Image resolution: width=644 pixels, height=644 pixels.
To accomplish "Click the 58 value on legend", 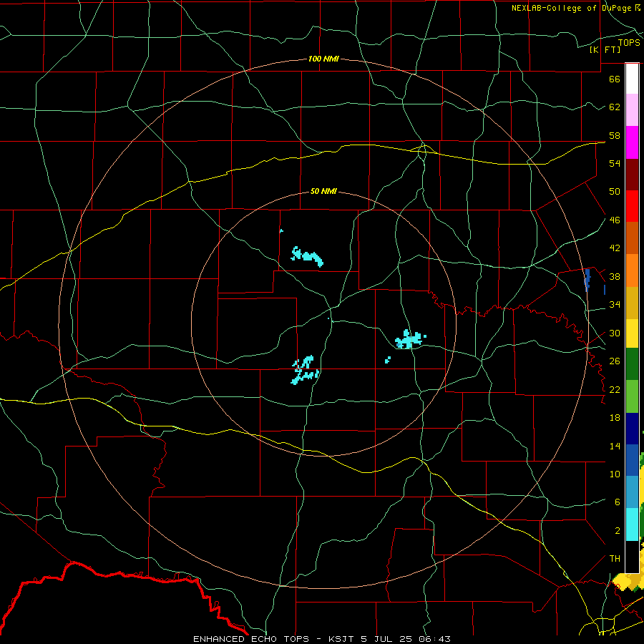I will click(x=615, y=135).
